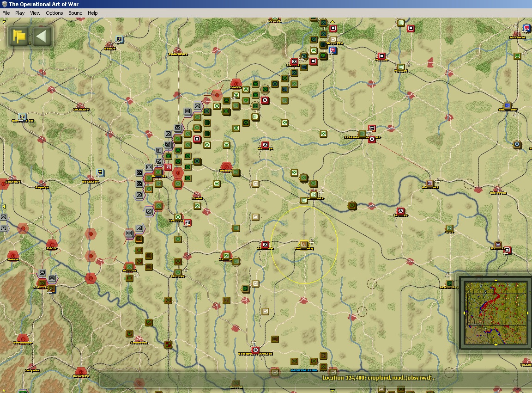Open the File menu
Screen dimensions: 532x393
point(6,13)
